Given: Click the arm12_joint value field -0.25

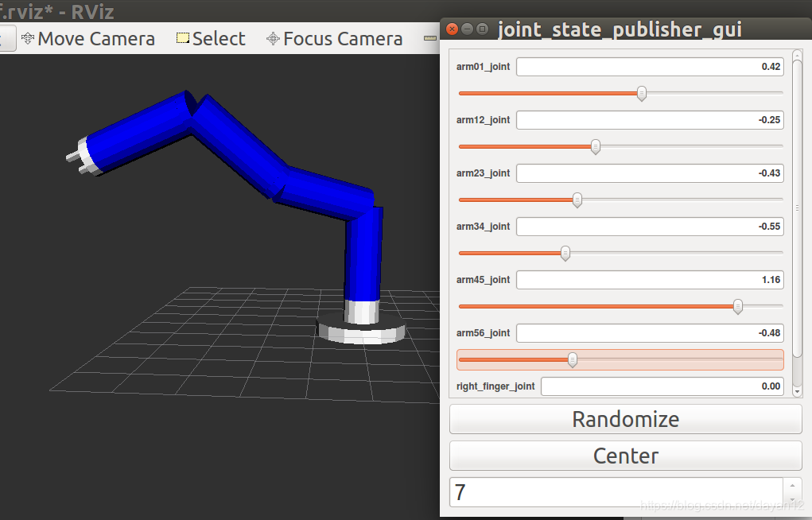Looking at the screenshot, I should [650, 120].
